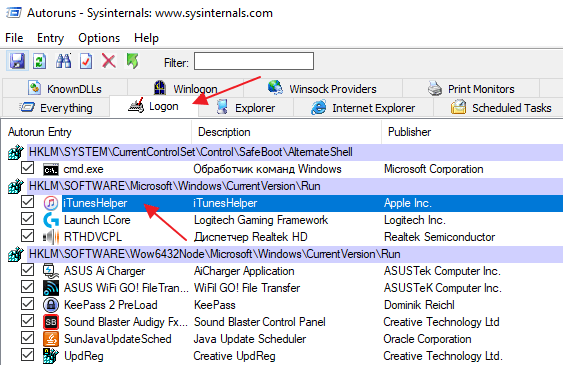Click the KeePass 2 PreLoad lock icon

(51, 305)
